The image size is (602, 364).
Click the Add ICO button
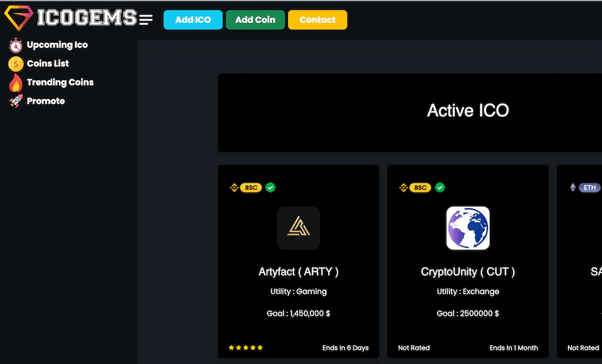tap(193, 20)
